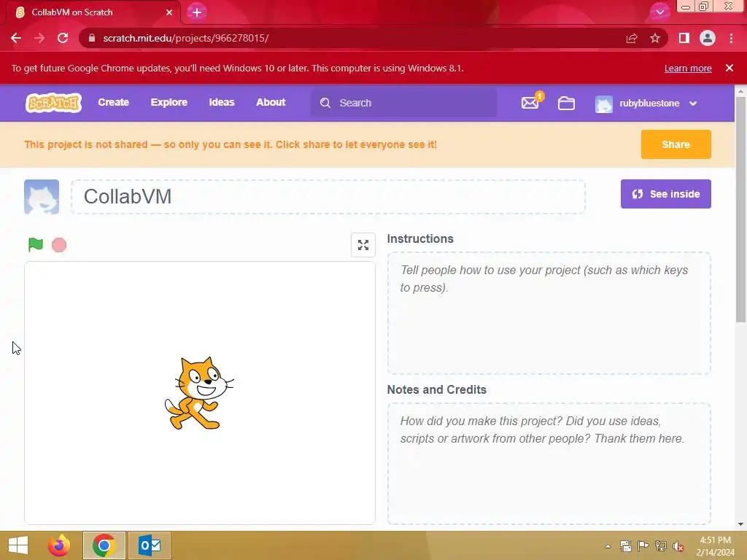
Task: Enter fullscreen stage mode
Action: click(363, 245)
